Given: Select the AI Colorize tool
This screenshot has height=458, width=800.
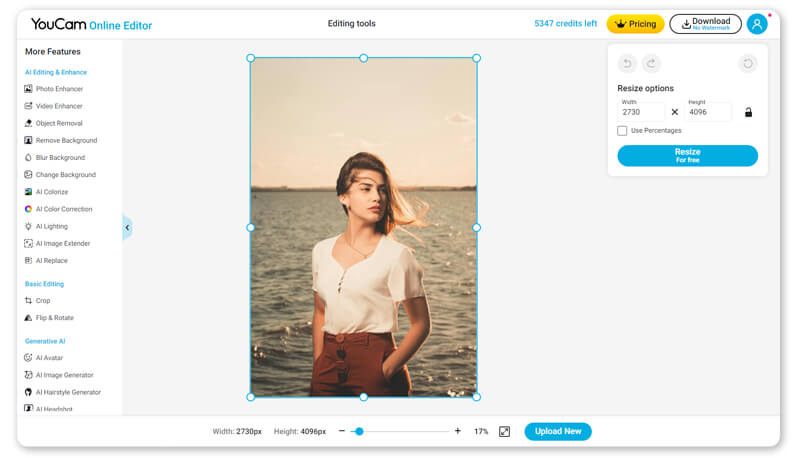Looking at the screenshot, I should [46, 192].
